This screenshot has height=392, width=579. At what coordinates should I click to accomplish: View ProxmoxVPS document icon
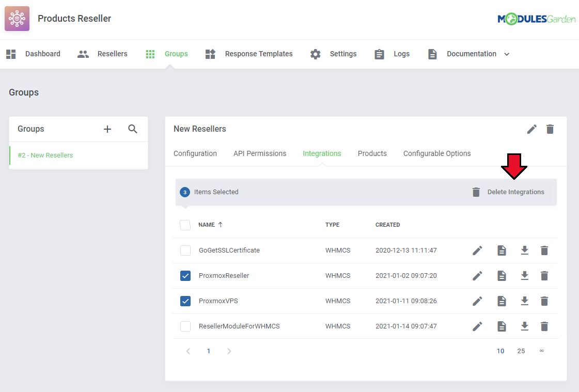(502, 301)
